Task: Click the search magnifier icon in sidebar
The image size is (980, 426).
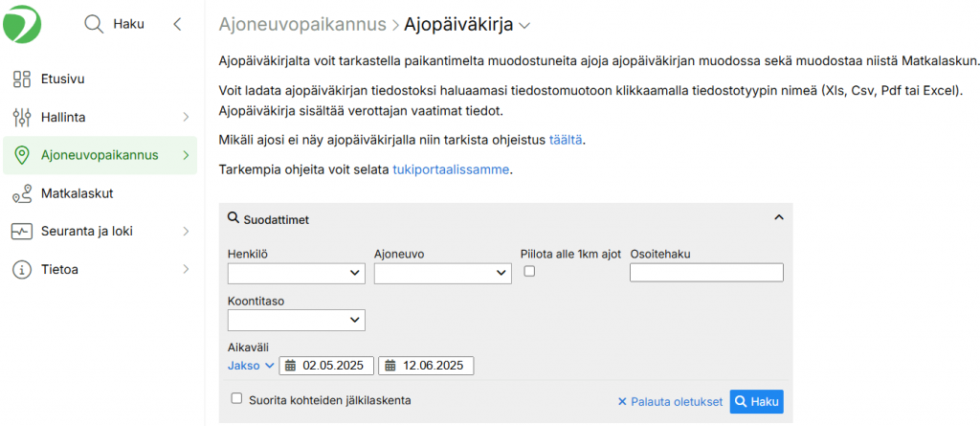Action: 94,25
